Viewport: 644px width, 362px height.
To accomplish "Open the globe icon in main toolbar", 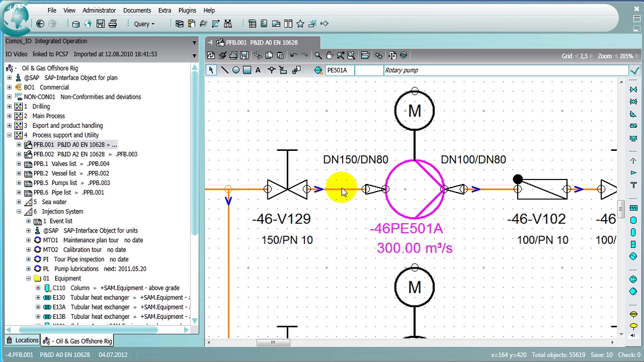I will [88, 24].
